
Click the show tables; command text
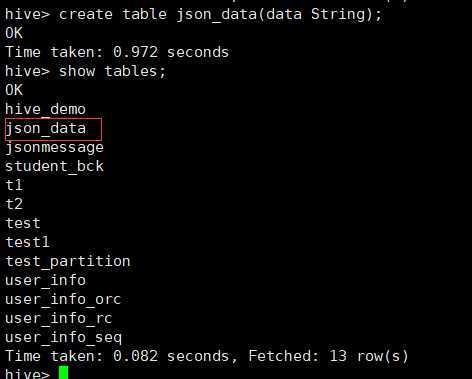pos(112,71)
